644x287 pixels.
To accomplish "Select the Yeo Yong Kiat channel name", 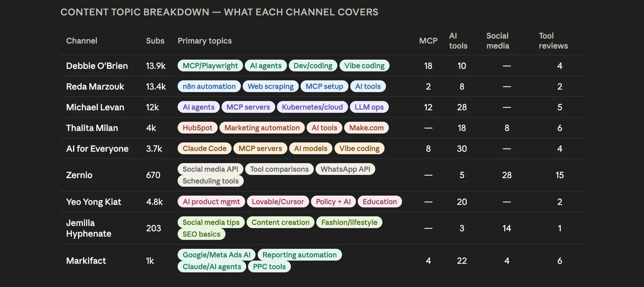I will (x=94, y=202).
